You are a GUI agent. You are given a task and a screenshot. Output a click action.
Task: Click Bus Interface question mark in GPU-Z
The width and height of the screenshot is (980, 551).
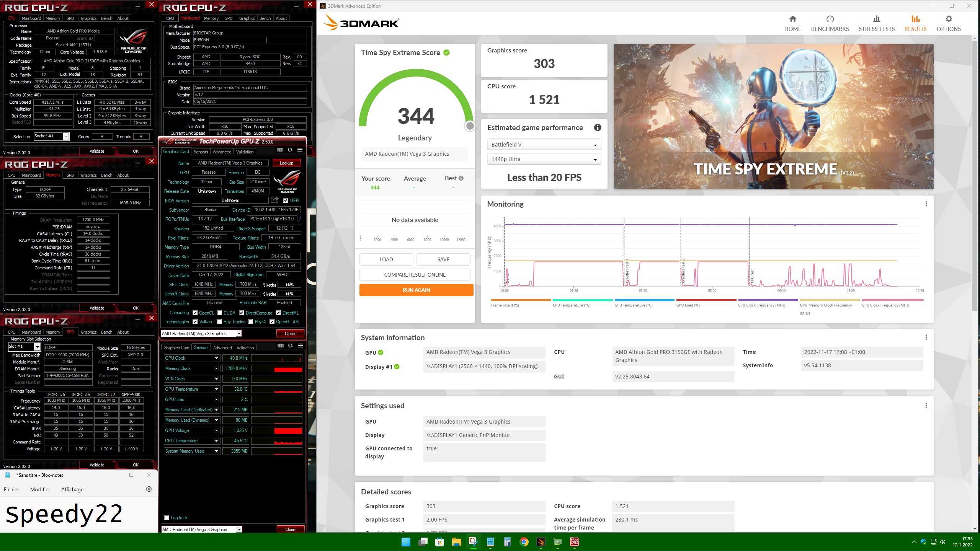pyautogui.click(x=300, y=219)
